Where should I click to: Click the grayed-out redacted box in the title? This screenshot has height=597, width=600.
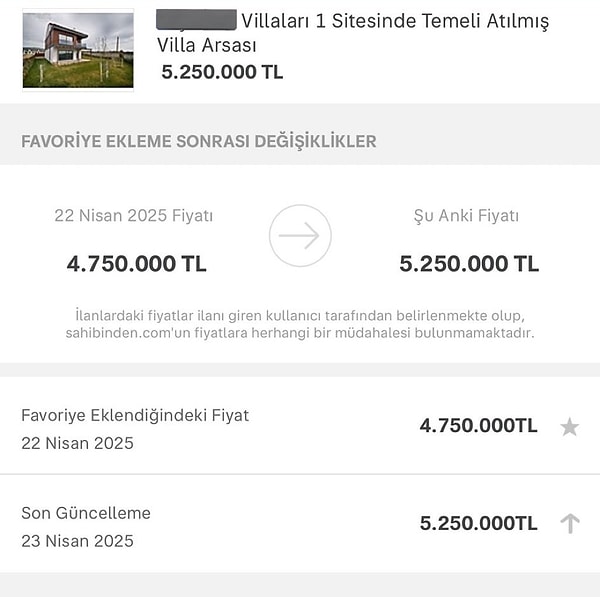(196, 20)
